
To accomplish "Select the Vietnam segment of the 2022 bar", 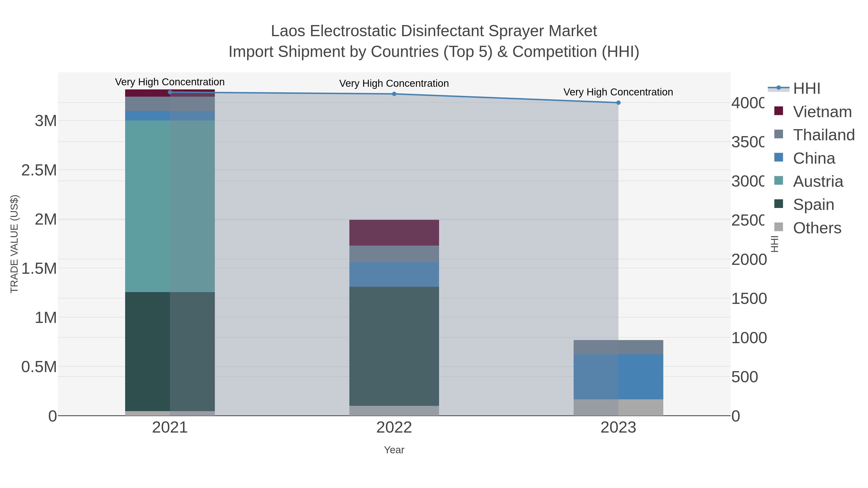I will 394,233.
